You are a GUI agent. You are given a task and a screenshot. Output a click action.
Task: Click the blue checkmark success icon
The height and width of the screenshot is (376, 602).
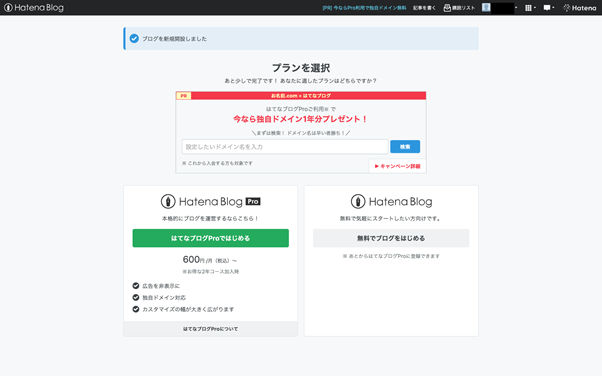tap(134, 38)
